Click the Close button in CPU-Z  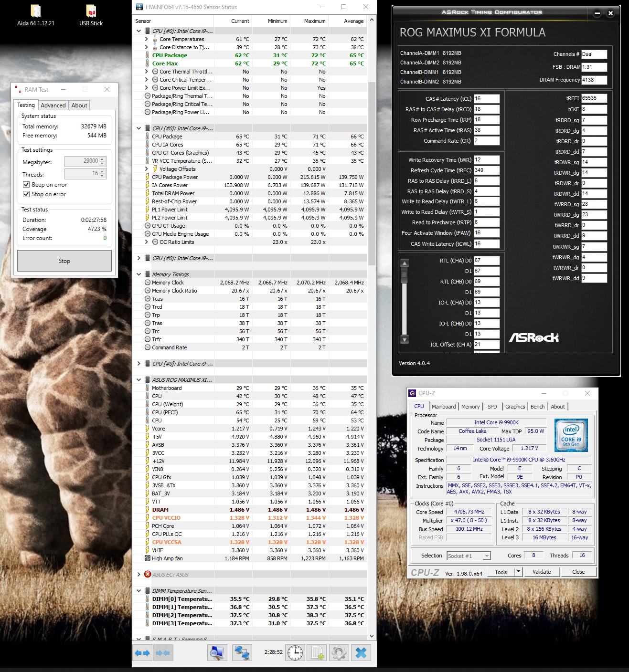(x=578, y=572)
